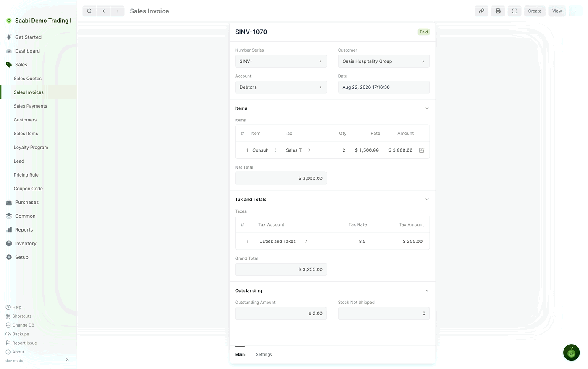Open the search magnifier icon
The height and width of the screenshot is (369, 588).
pyautogui.click(x=89, y=11)
